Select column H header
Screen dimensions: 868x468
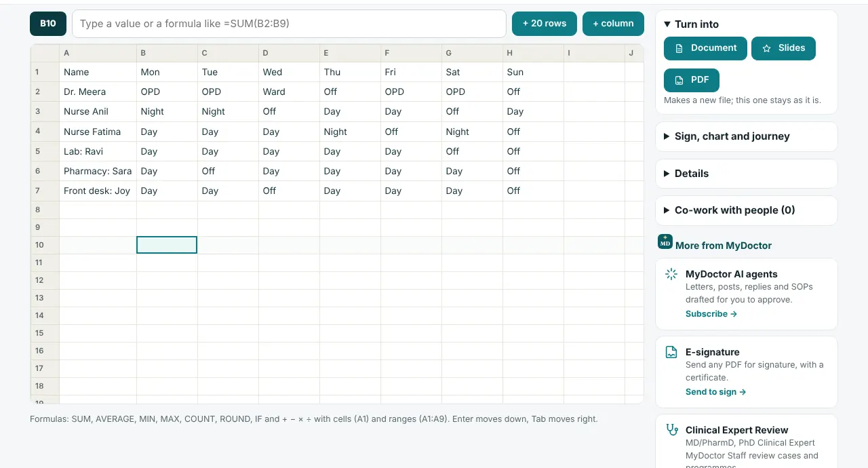click(x=533, y=53)
